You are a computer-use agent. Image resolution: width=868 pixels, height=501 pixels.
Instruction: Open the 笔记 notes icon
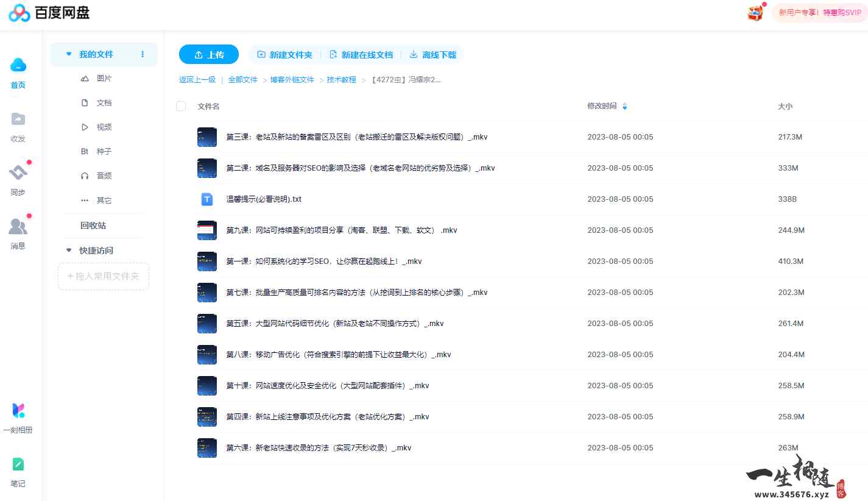pyautogui.click(x=18, y=471)
